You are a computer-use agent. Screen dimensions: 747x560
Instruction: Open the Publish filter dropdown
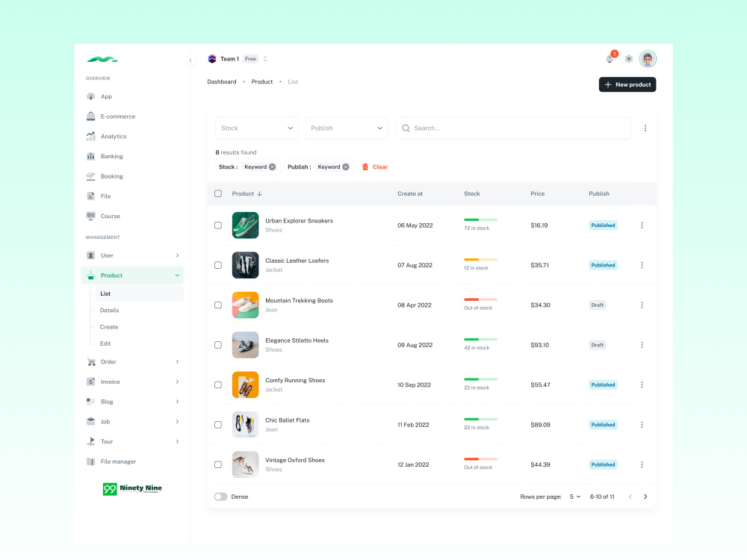point(347,128)
